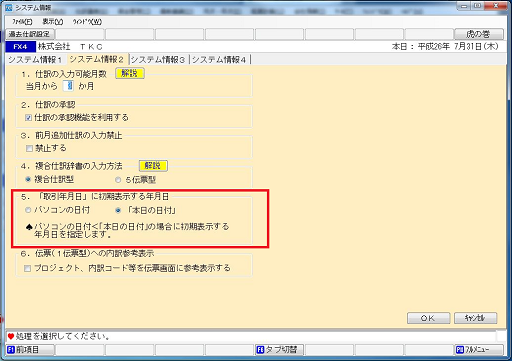Click the F1 前項目 function key button
The width and height of the screenshot is (512, 361).
30,350
